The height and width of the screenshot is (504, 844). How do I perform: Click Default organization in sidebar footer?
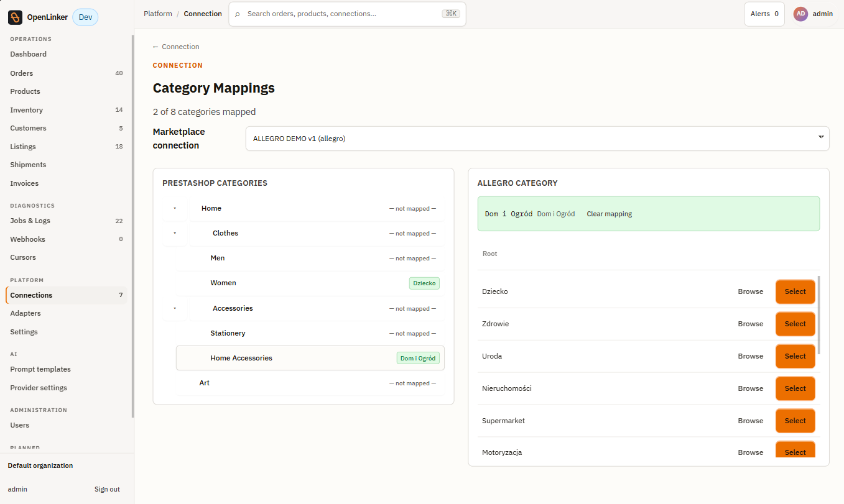(x=40, y=465)
